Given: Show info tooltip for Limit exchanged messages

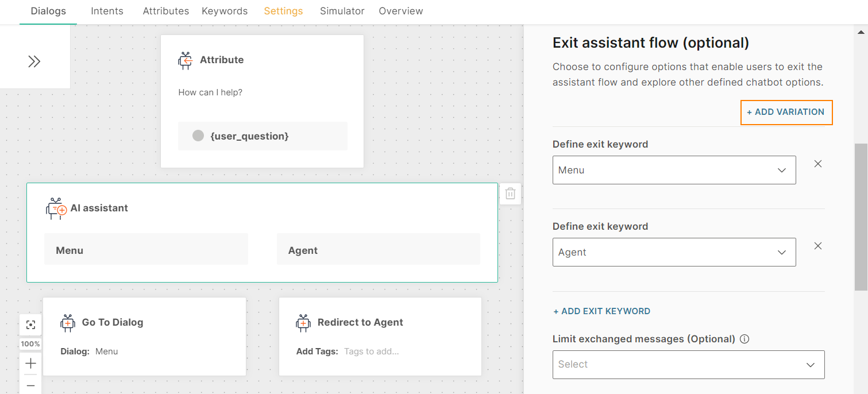Looking at the screenshot, I should [x=744, y=339].
